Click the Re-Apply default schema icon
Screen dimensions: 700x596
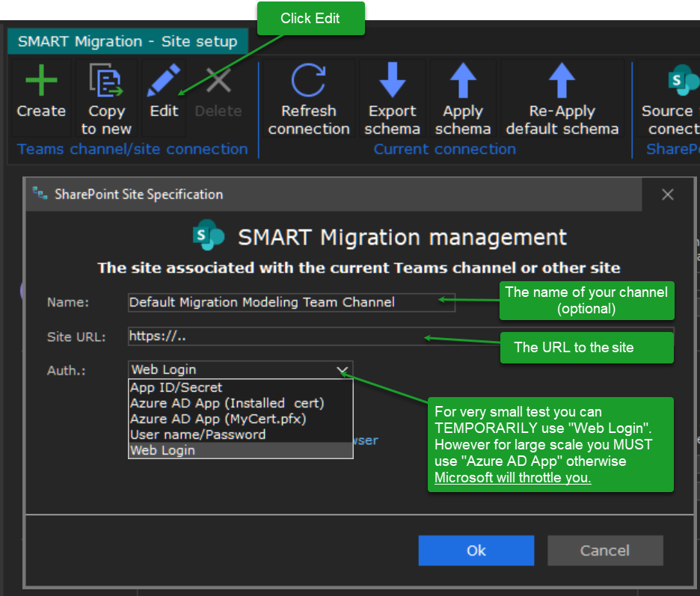562,80
